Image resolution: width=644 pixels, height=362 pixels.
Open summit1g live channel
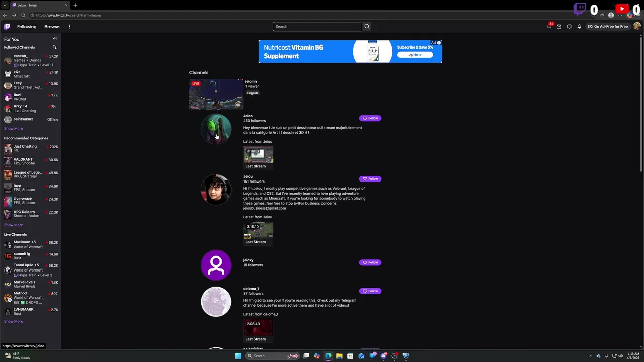31,256
